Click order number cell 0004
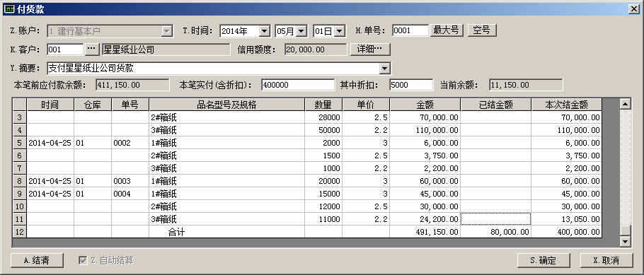This screenshot has height=275, width=644. [x=130, y=194]
